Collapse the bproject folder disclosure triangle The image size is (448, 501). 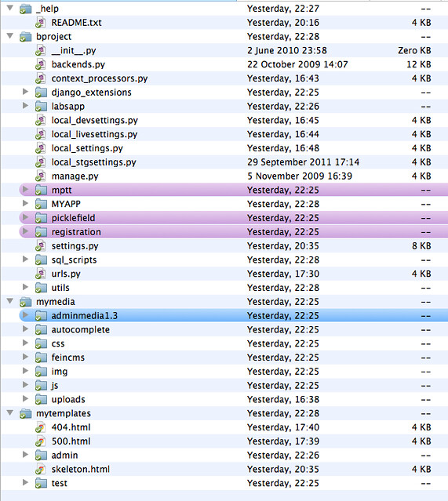(x=10, y=36)
